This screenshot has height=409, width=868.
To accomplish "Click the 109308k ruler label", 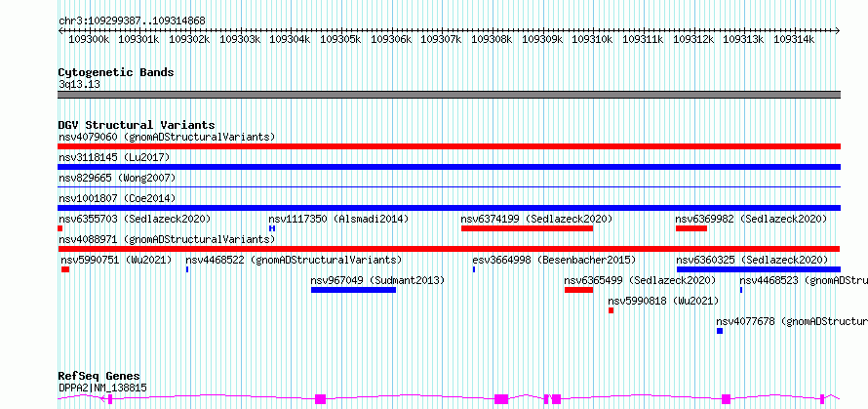I will click(493, 39).
